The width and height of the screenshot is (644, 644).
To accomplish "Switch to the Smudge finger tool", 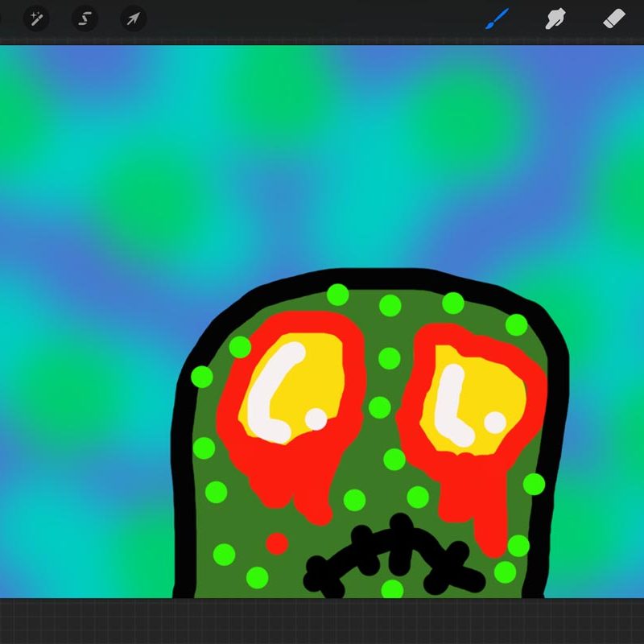I will point(555,19).
